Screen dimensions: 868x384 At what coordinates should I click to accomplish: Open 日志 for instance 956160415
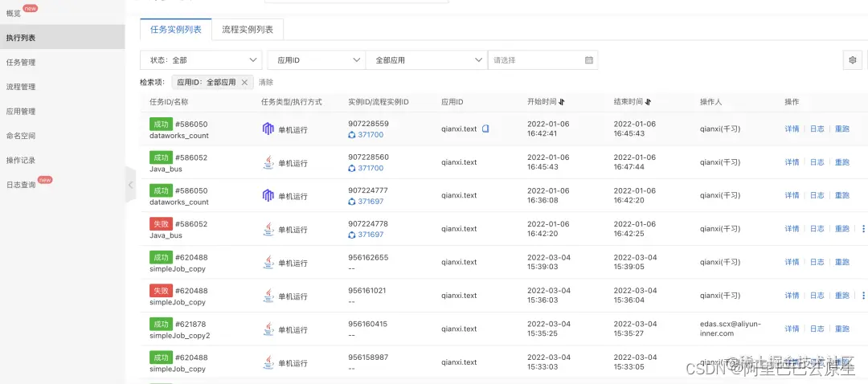pyautogui.click(x=817, y=329)
